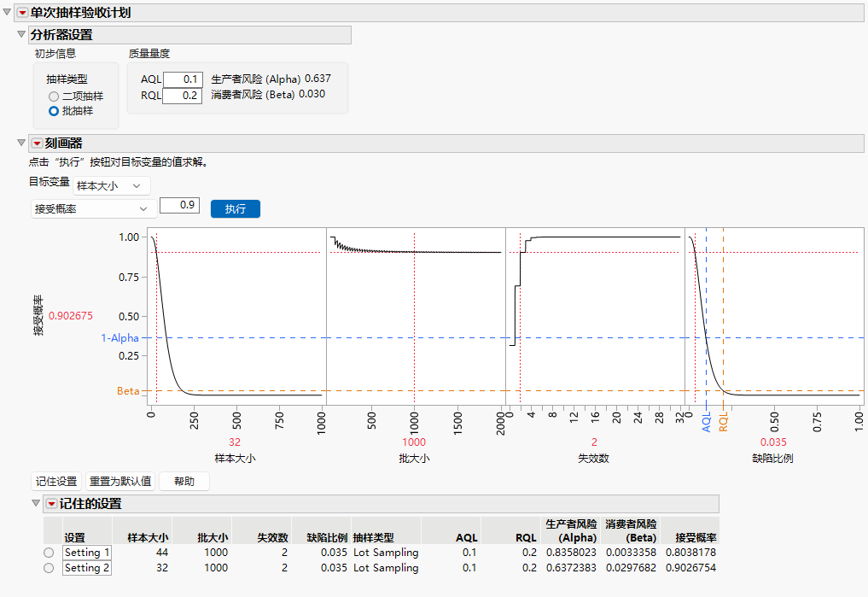This screenshot has width=868, height=597.
Task: Click the 失效数 axis label
Action: (x=593, y=459)
